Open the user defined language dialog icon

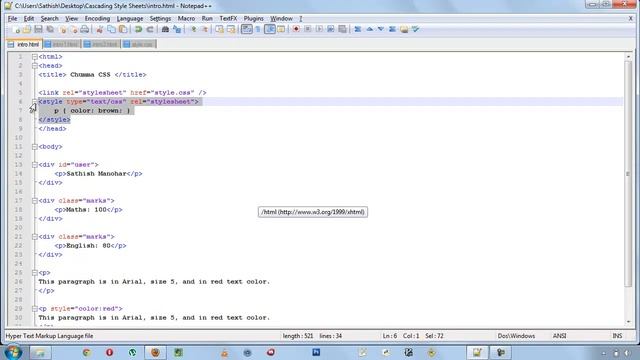coord(281,29)
